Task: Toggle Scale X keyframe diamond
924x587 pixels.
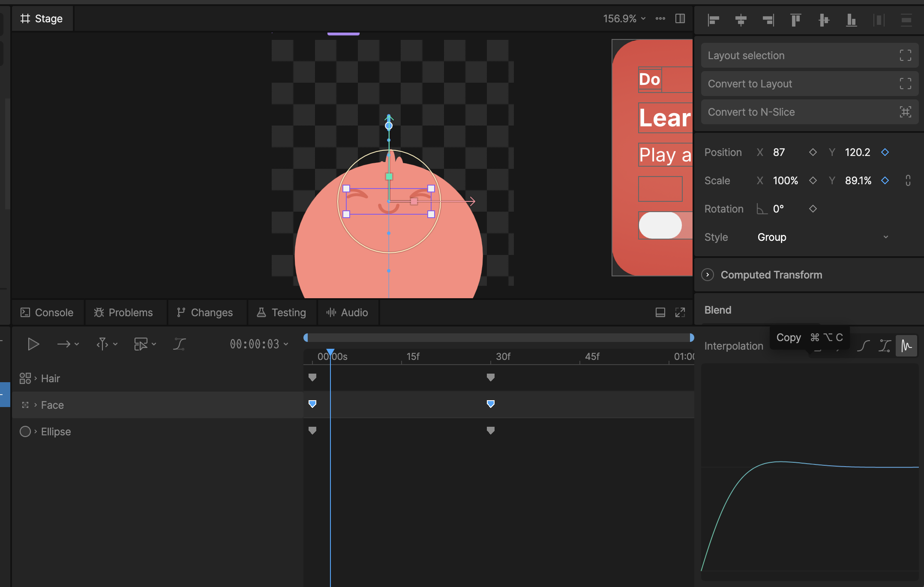Action: tap(813, 180)
